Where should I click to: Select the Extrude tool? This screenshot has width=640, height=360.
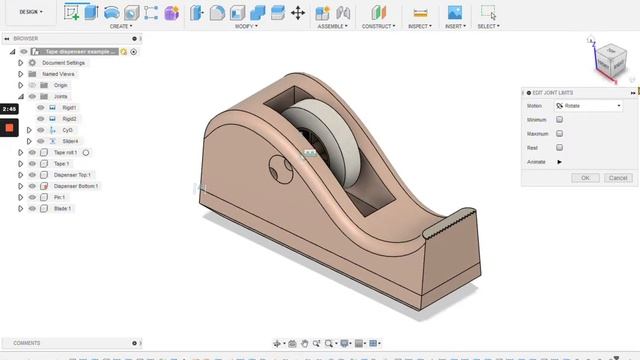click(91, 12)
